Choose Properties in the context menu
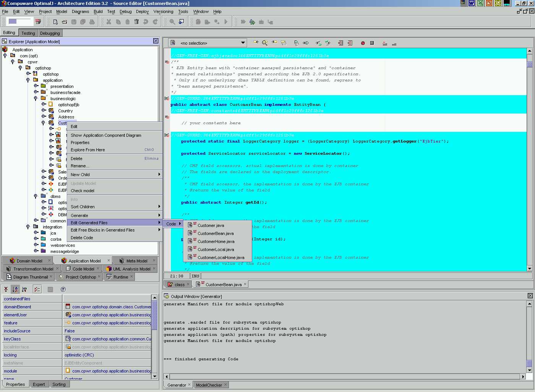535x392 pixels. click(x=115, y=143)
